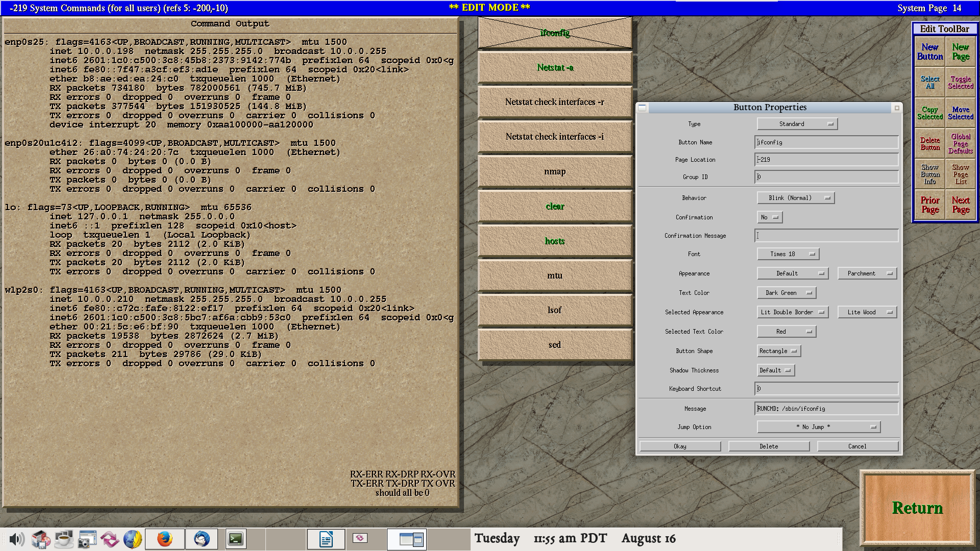
Task: Click the Message field containing RUNCMD
Action: click(x=826, y=409)
